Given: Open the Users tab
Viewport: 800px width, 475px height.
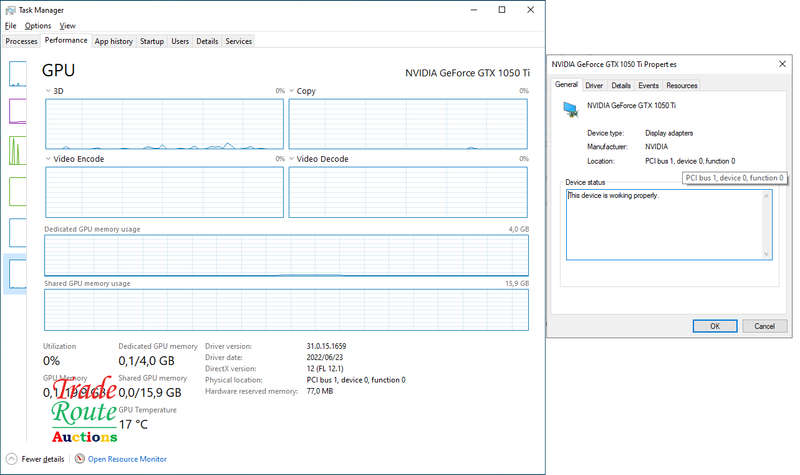Looking at the screenshot, I should (x=180, y=41).
